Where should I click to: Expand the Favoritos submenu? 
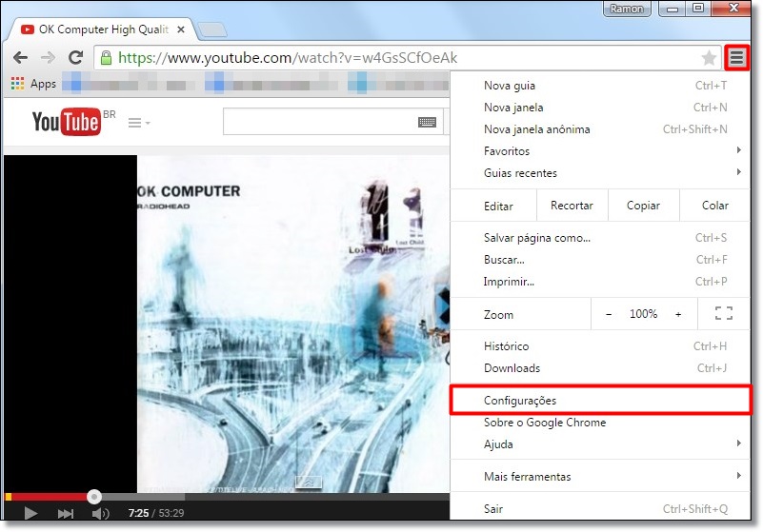tap(600, 151)
